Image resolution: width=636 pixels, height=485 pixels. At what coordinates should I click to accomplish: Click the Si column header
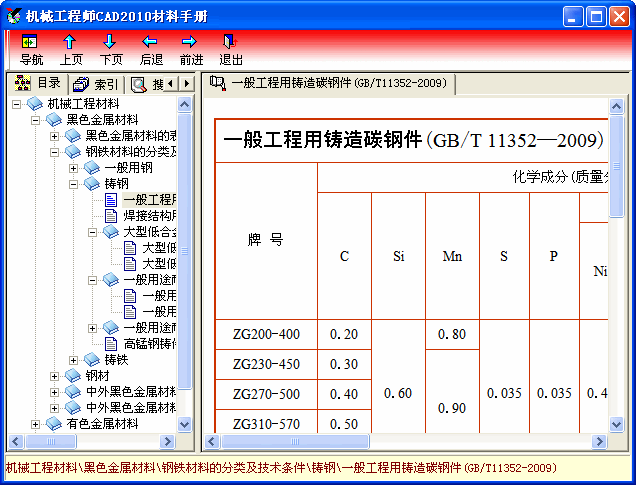click(x=398, y=256)
